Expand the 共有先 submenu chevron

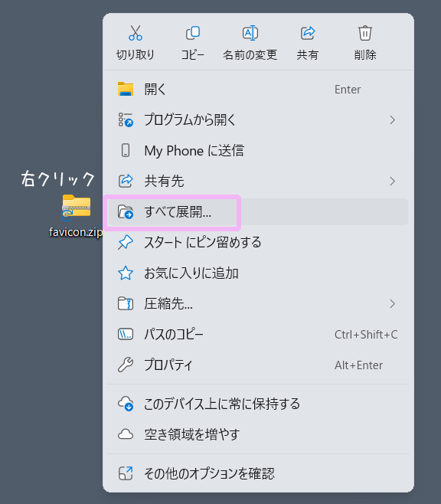pyautogui.click(x=392, y=182)
